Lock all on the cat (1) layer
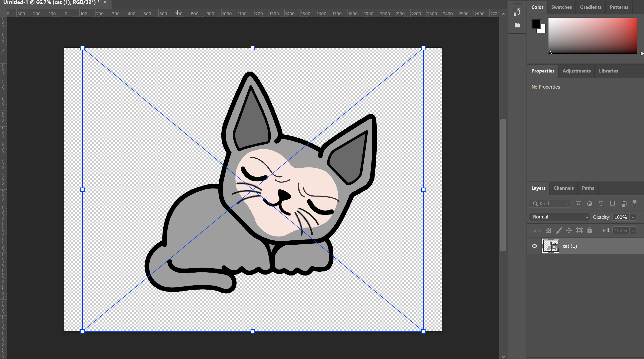 pyautogui.click(x=590, y=230)
